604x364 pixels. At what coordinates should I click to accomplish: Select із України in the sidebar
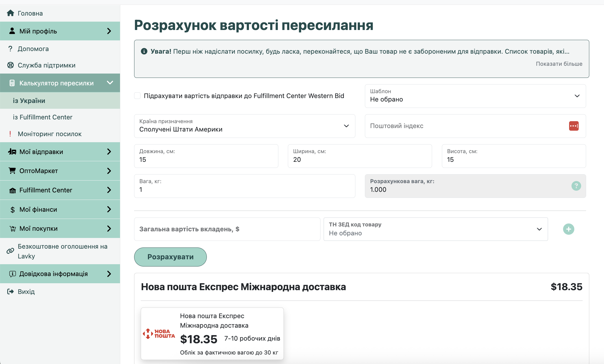(28, 101)
